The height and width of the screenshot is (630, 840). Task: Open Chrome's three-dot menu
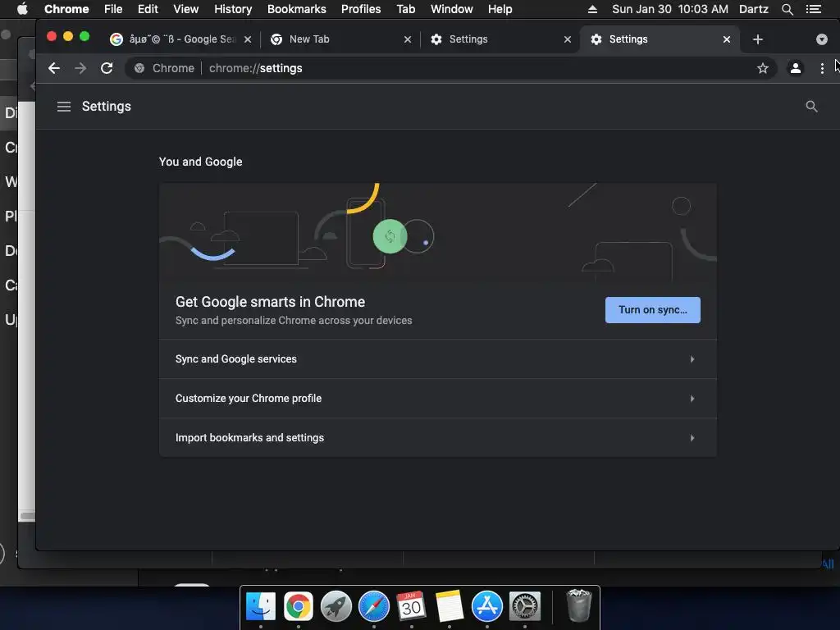tap(822, 68)
